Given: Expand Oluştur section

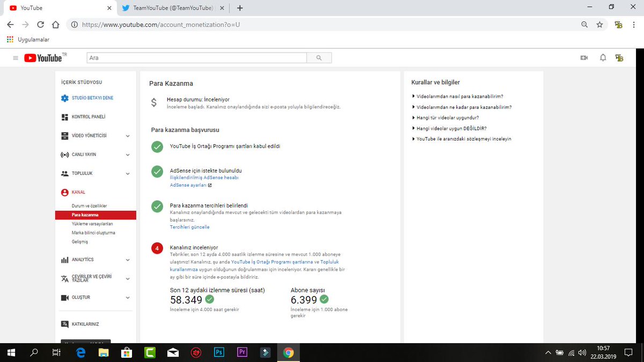Looking at the screenshot, I should pyautogui.click(x=127, y=298).
